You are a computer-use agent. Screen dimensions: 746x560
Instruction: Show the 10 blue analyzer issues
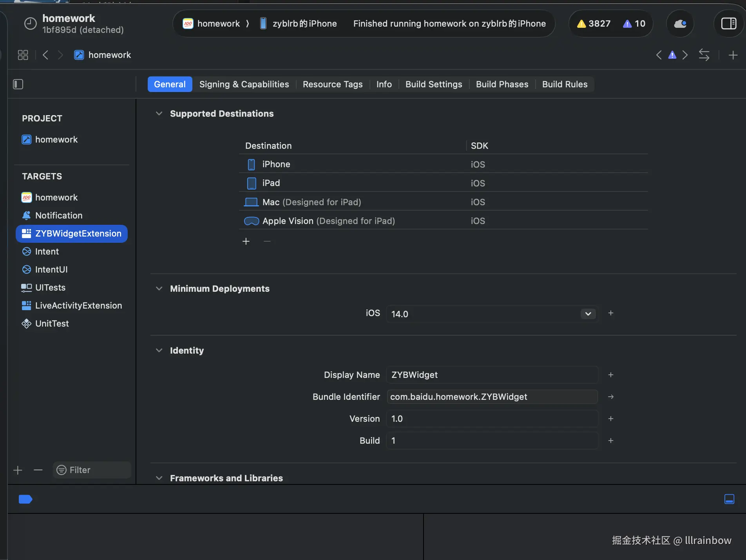634,23
